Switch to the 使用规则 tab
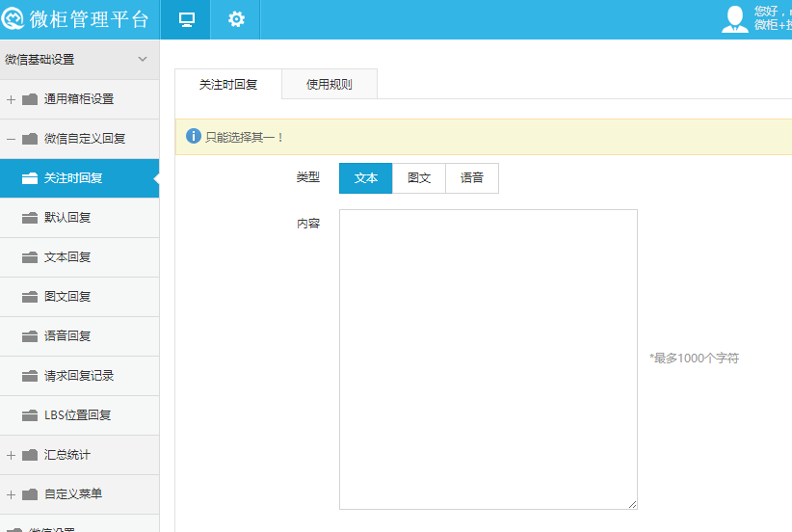Screen dimensions: 792x532 (330, 85)
